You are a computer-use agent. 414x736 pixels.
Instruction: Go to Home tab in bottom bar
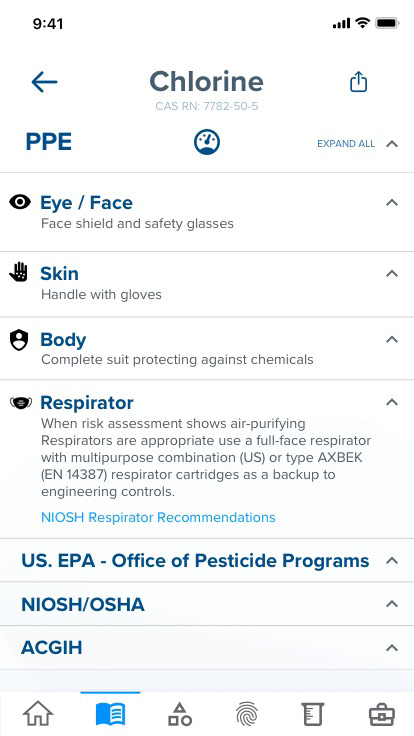38,714
